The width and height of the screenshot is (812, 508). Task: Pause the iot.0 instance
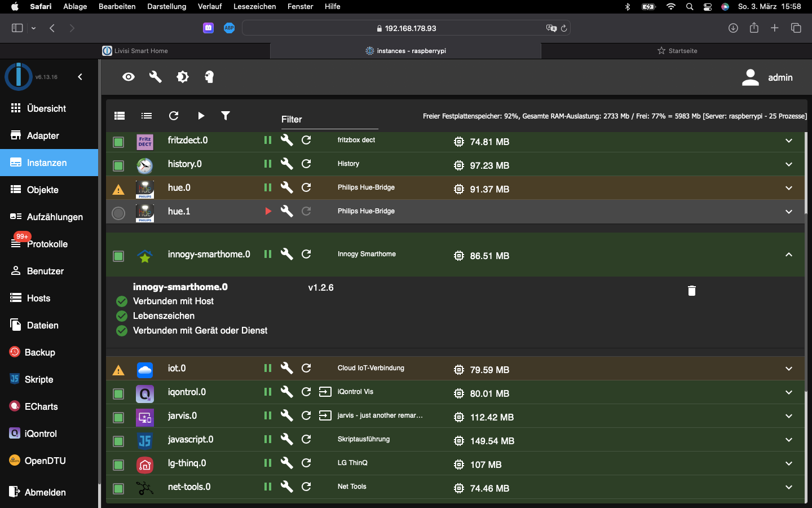coord(268,368)
